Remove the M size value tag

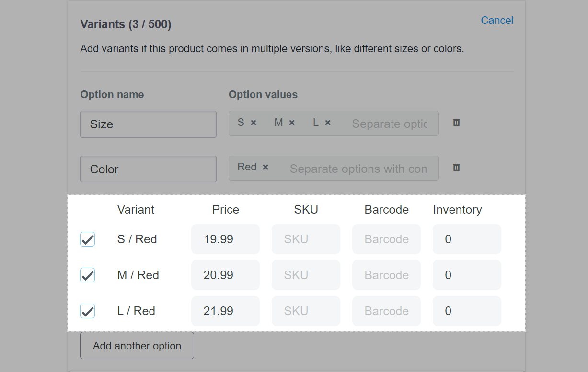pyautogui.click(x=292, y=123)
